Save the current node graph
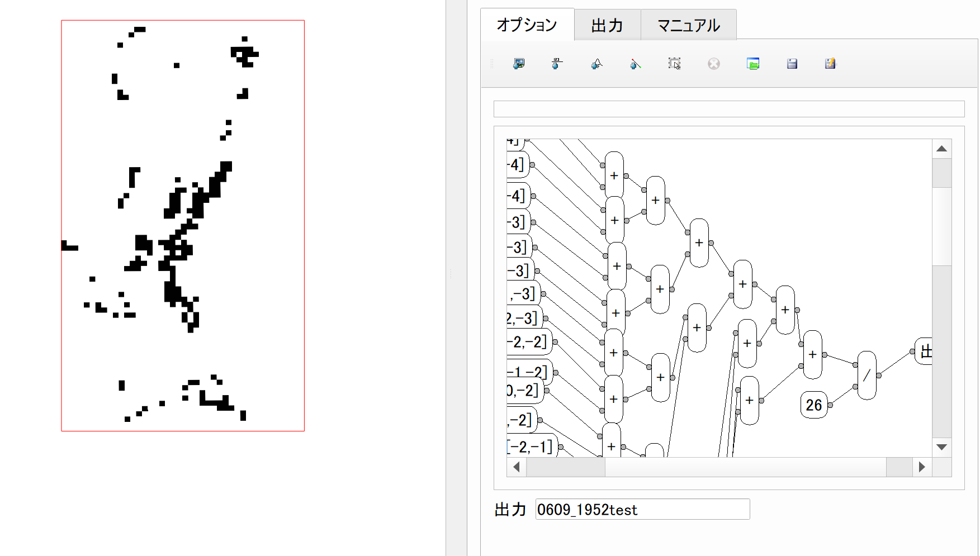Image resolution: width=980 pixels, height=556 pixels. 792,64
